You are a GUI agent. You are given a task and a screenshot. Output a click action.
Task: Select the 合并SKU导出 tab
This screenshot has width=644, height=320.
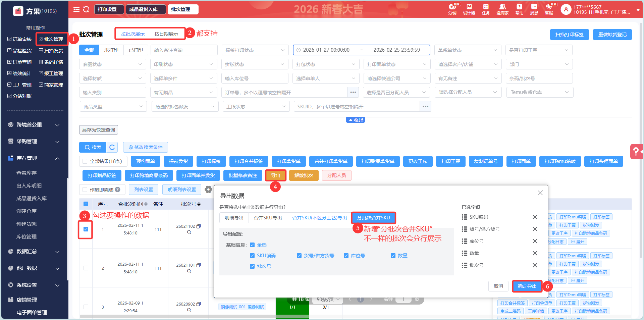click(268, 218)
